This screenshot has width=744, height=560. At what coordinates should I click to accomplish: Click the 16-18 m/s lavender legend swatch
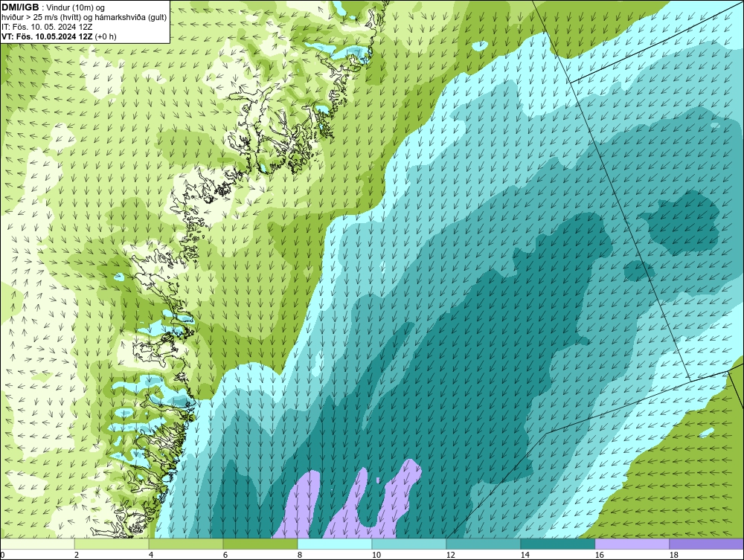632,544
